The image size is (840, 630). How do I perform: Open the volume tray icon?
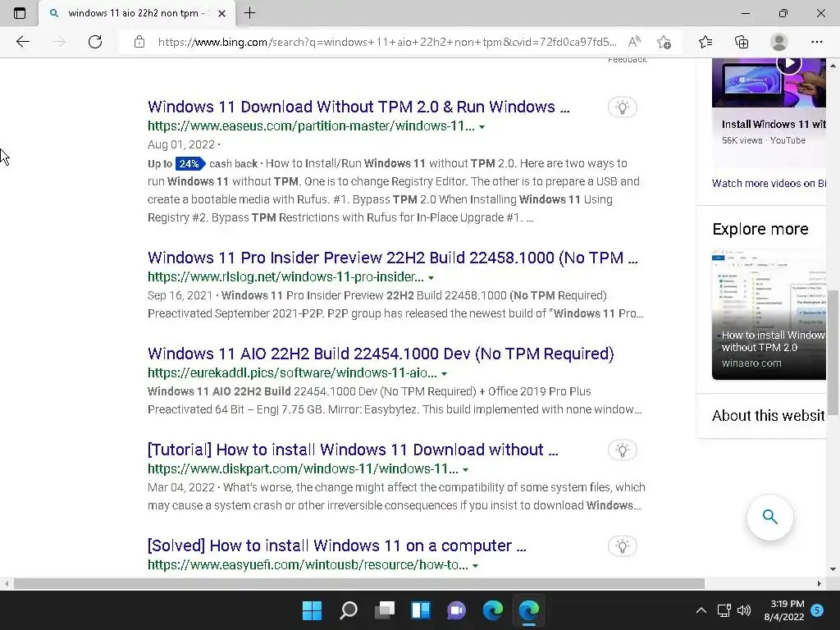tap(743, 610)
